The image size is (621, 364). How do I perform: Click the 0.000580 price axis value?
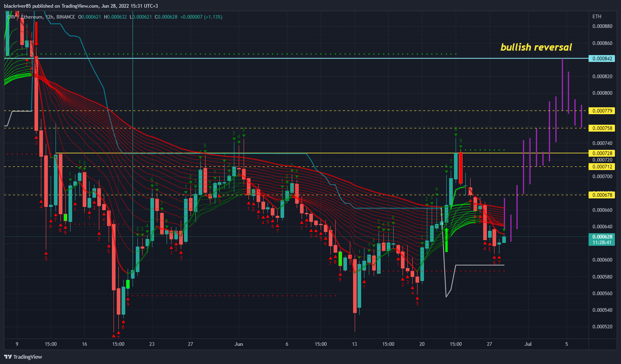602,277
